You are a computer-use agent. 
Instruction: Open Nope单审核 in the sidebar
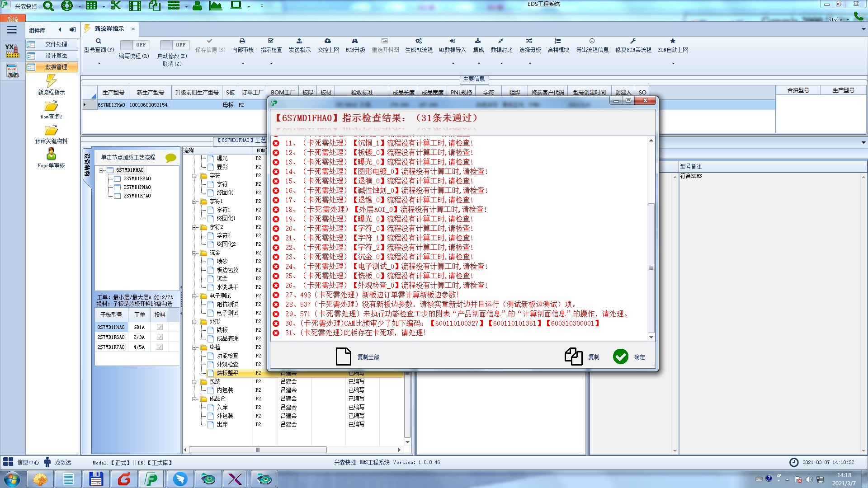(51, 154)
